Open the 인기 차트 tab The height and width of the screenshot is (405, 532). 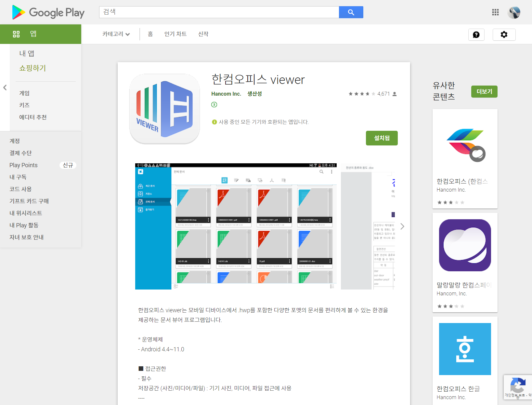pyautogui.click(x=175, y=34)
